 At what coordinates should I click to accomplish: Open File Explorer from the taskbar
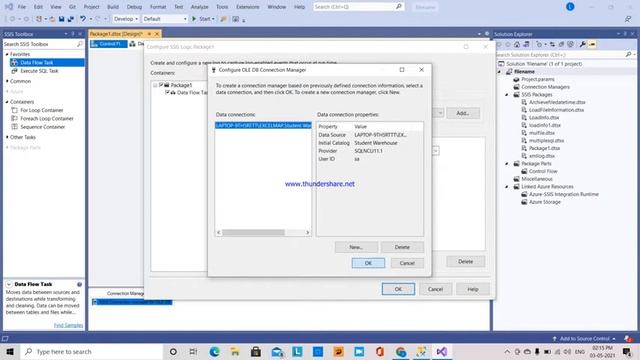(x=235, y=351)
